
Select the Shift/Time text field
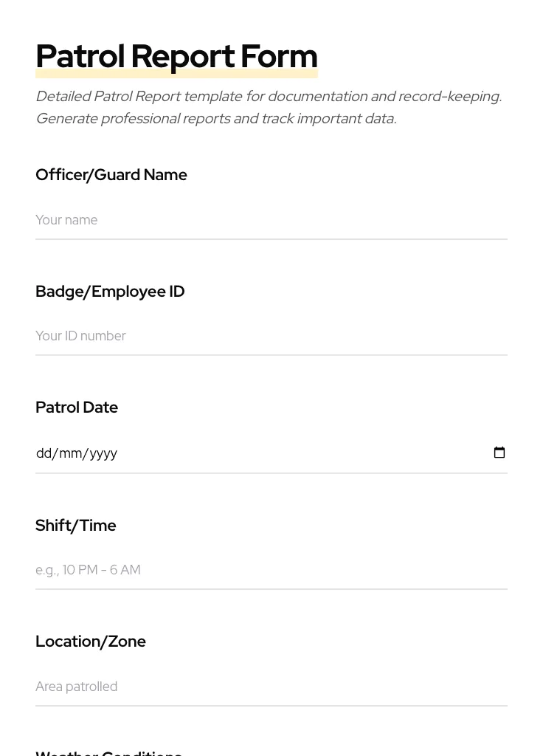tap(271, 570)
